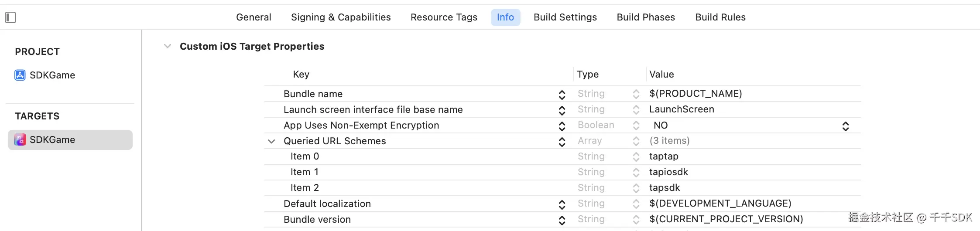980x231 pixels.
Task: Open the Launch screen key picker arrows
Action: tap(562, 110)
